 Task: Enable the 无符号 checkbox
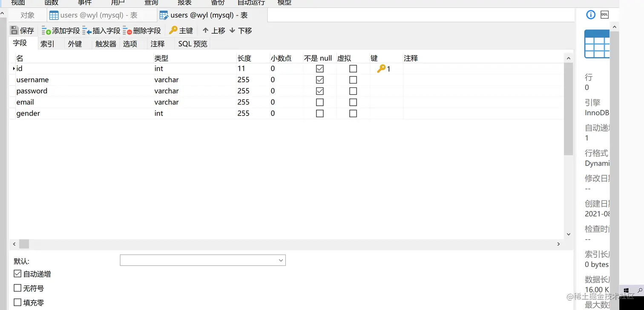[17, 288]
